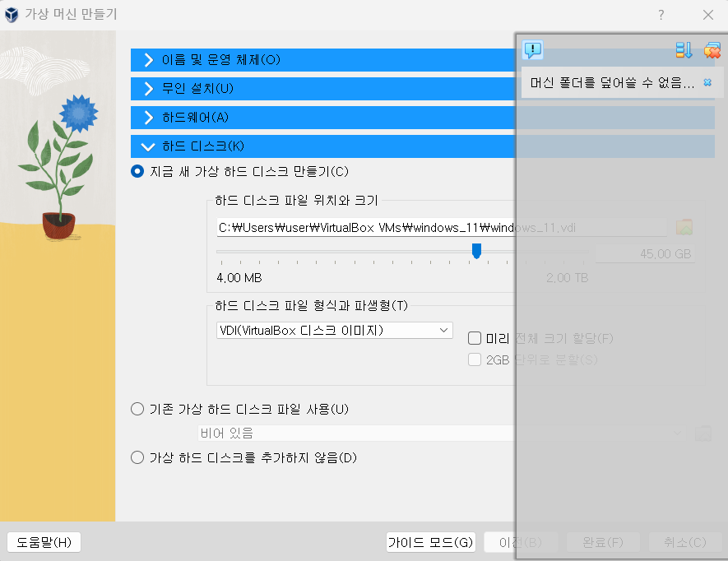Finish with the '완료(F)' button

click(603, 542)
